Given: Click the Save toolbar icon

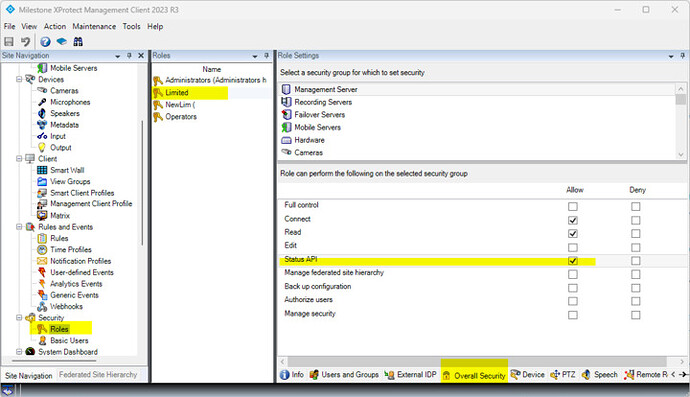Looking at the screenshot, I should point(9,42).
